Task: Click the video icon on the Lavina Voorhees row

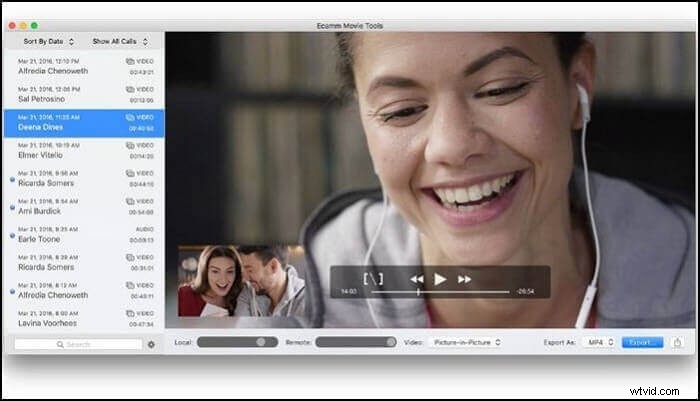Action: (130, 313)
